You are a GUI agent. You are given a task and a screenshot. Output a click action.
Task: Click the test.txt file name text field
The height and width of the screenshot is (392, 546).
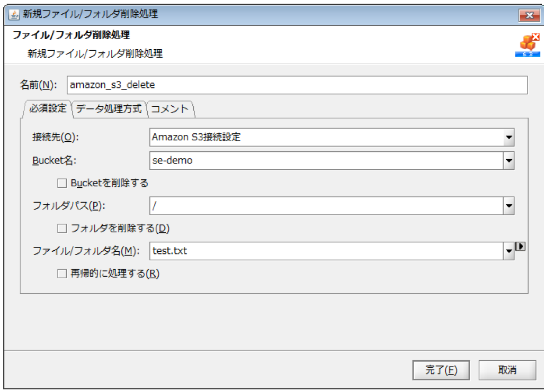click(x=326, y=251)
